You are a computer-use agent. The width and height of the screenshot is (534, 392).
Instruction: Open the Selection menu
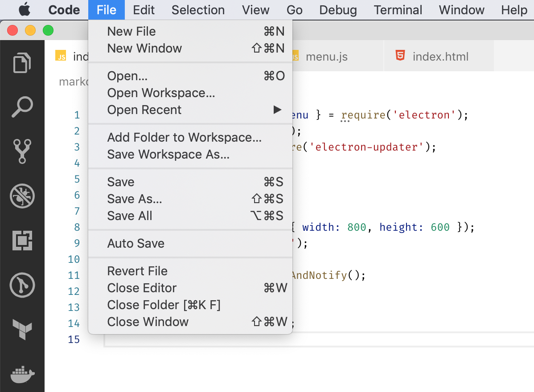pos(198,10)
